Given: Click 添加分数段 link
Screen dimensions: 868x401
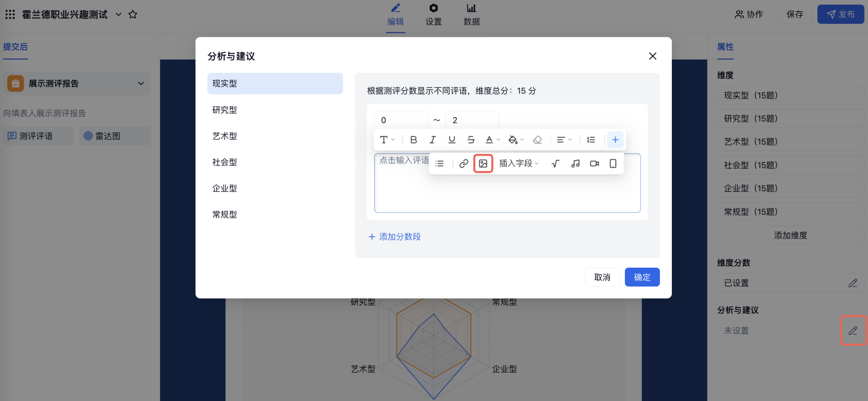Looking at the screenshot, I should tap(395, 237).
